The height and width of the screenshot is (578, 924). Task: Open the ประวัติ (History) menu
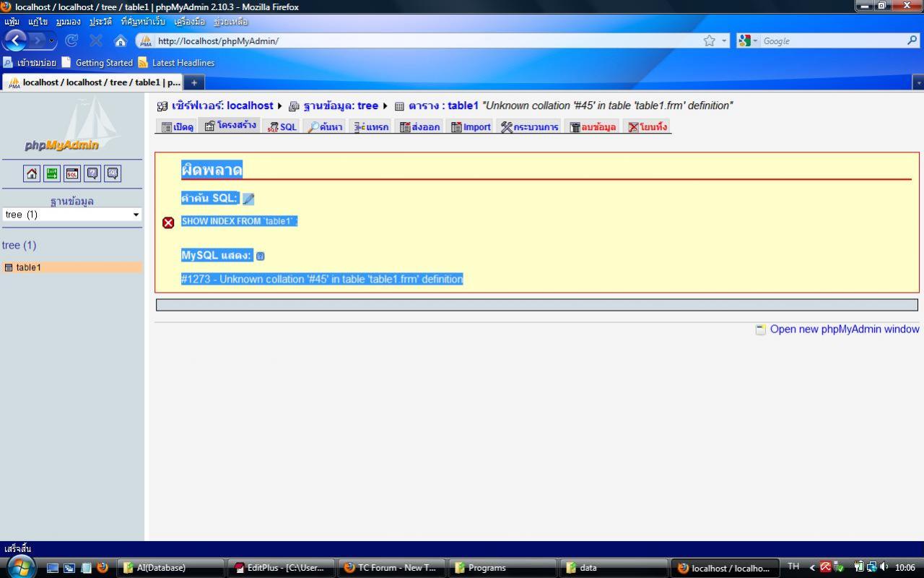100,22
